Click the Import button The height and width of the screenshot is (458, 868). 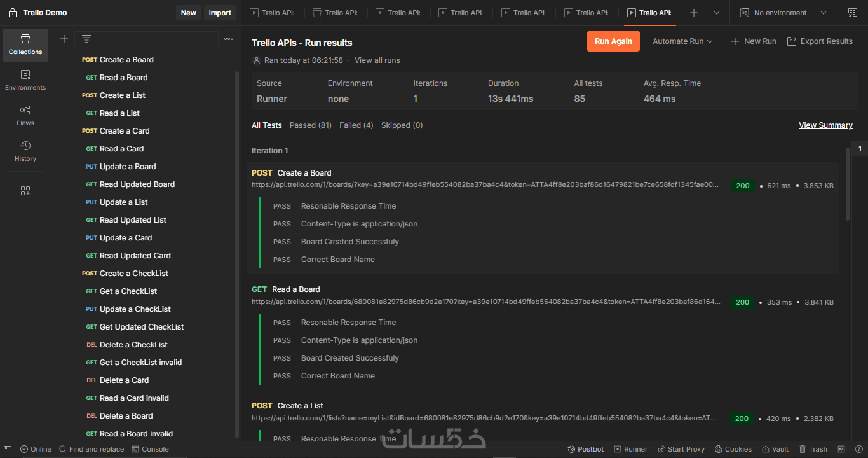tap(220, 13)
